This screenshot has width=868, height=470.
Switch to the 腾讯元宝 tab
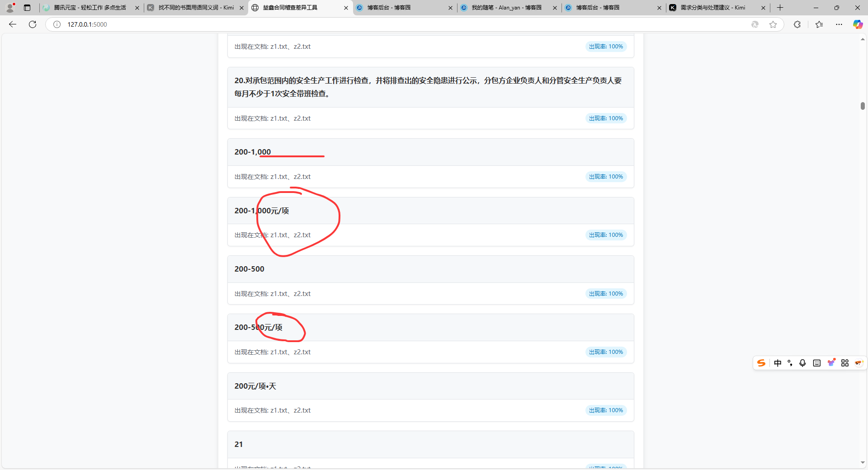pos(91,8)
